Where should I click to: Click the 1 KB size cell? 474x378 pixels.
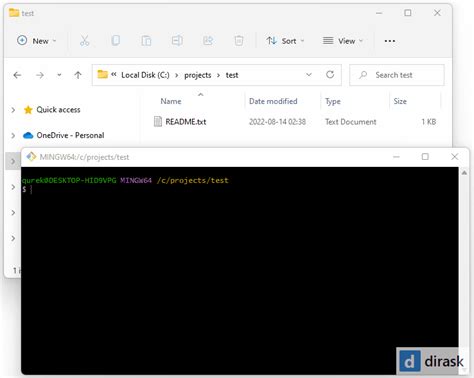pyautogui.click(x=429, y=122)
